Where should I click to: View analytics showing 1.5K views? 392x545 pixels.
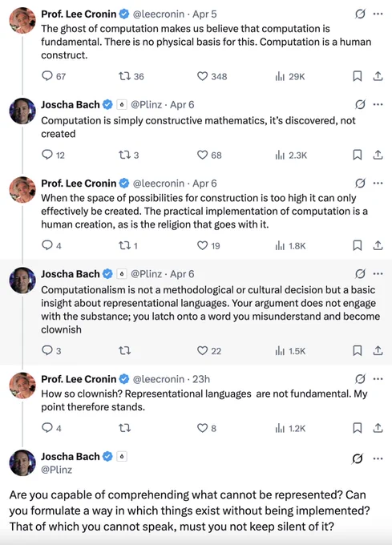290,351
